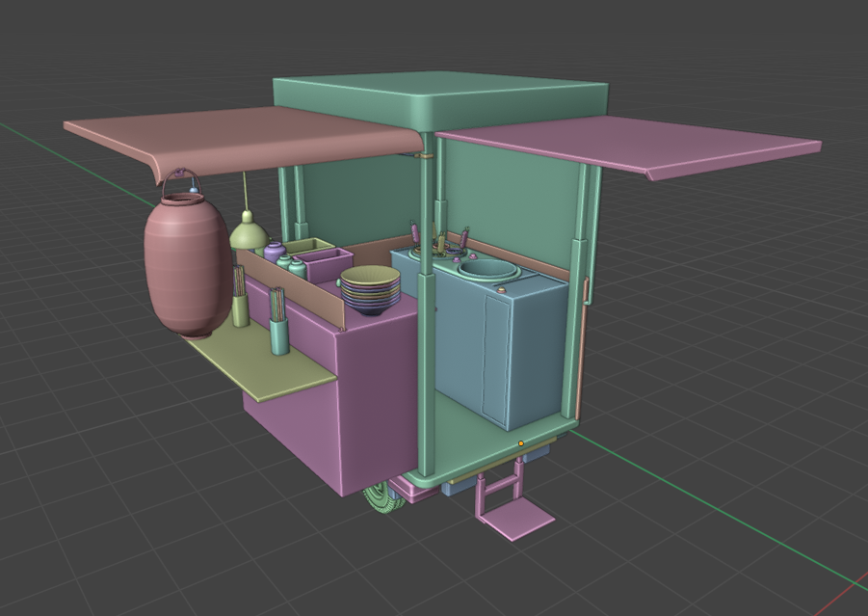Click the purple jar on the counter

pyautogui.click(x=275, y=253)
